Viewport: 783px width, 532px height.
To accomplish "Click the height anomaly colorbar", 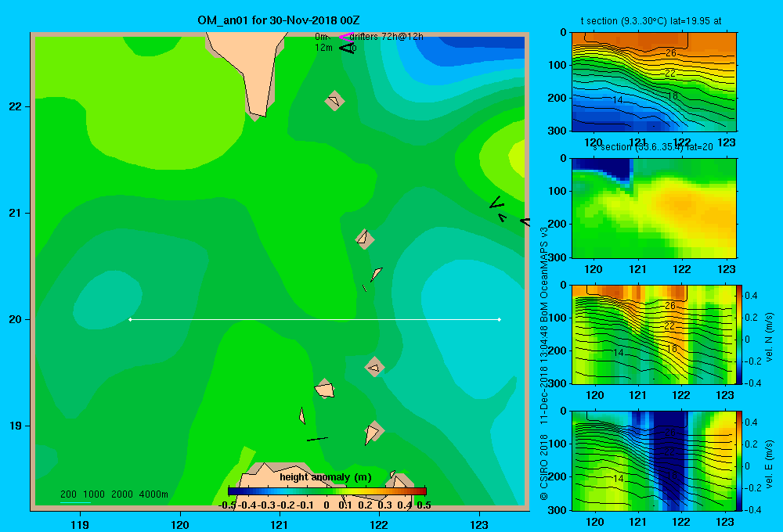I will [327, 491].
